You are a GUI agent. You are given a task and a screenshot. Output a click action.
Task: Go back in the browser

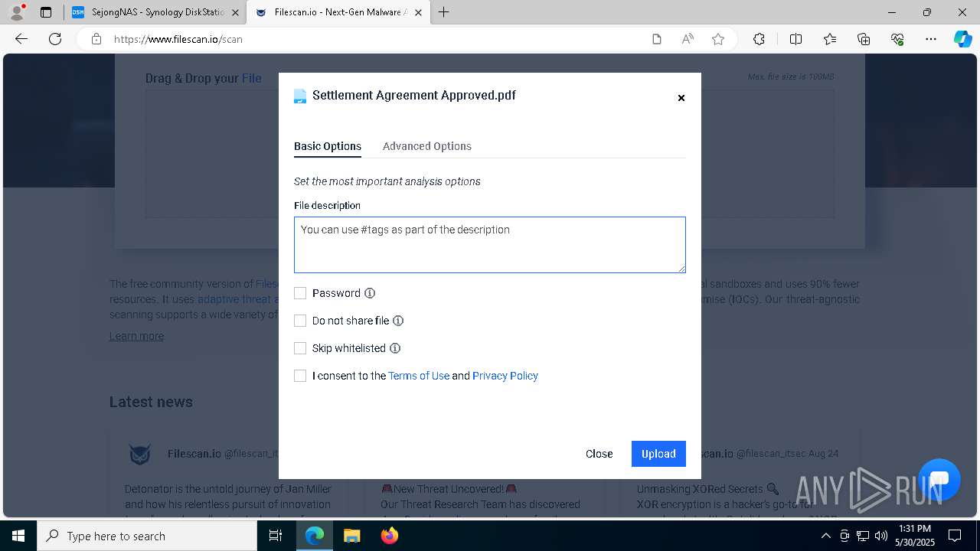point(21,39)
